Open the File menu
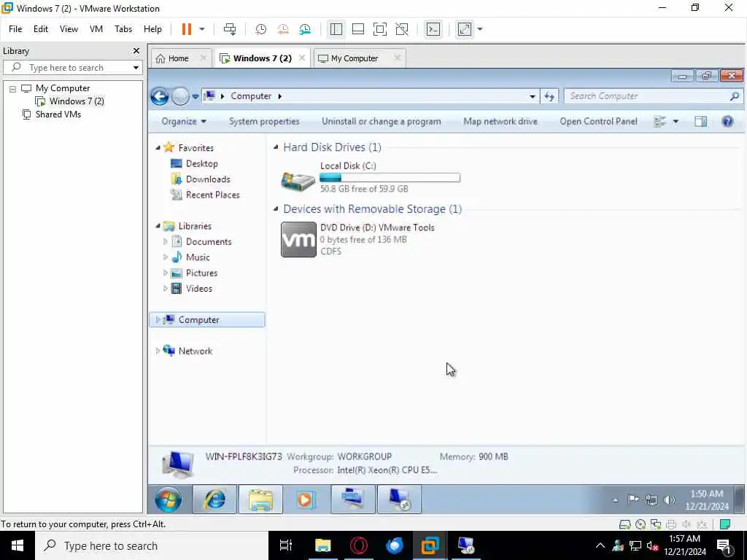Image resolution: width=747 pixels, height=560 pixels. point(15,29)
